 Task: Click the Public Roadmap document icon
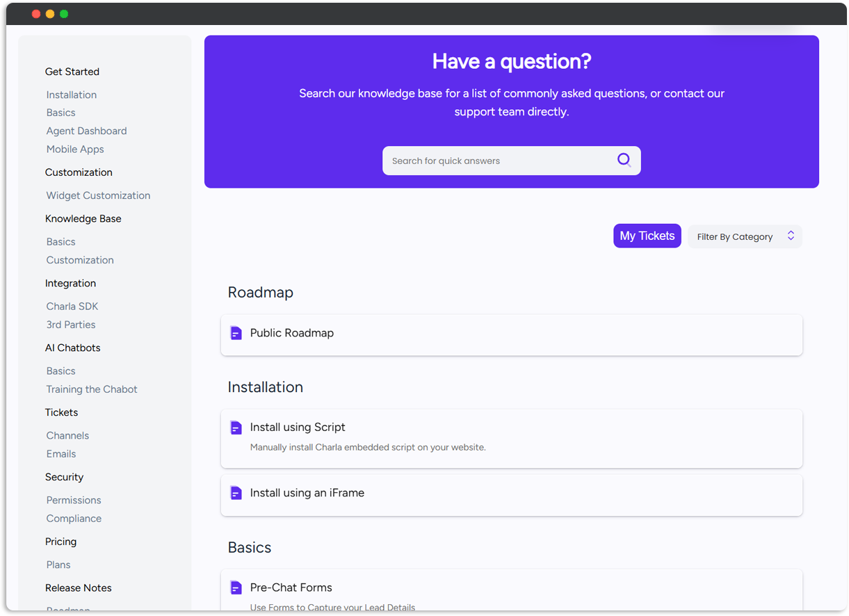click(x=236, y=333)
